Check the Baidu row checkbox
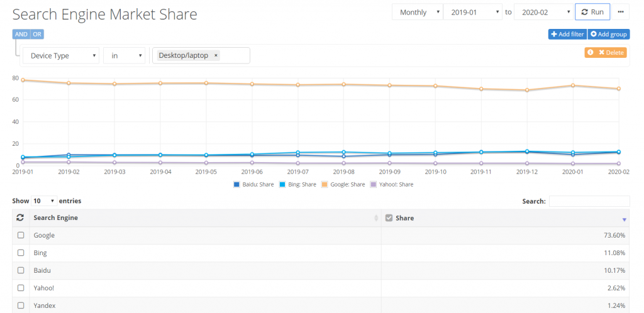 (21, 270)
